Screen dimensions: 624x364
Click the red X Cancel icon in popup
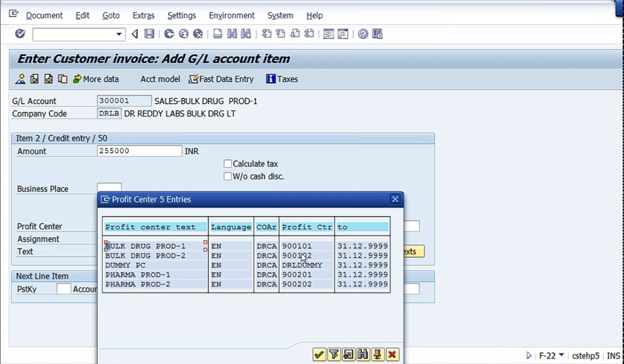click(392, 354)
